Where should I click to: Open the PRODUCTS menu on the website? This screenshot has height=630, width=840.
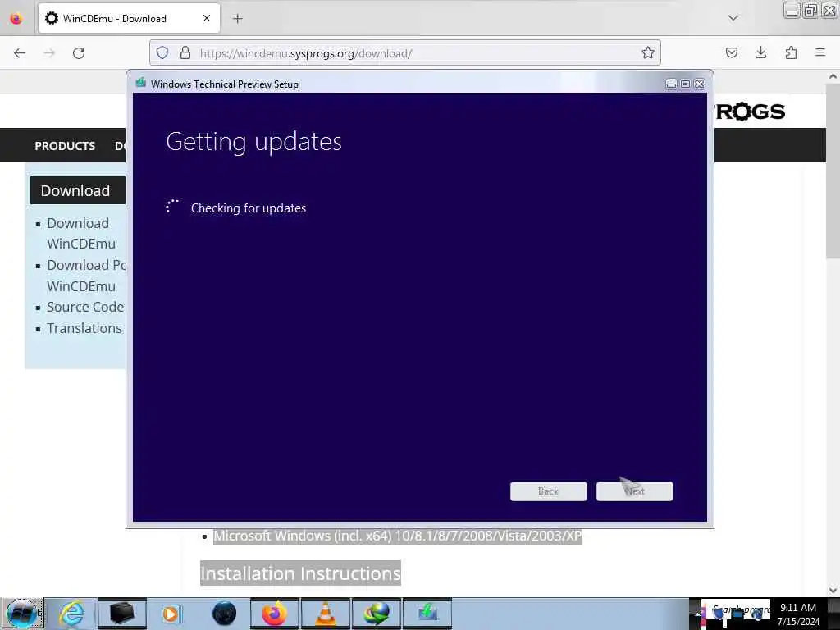pyautogui.click(x=65, y=146)
